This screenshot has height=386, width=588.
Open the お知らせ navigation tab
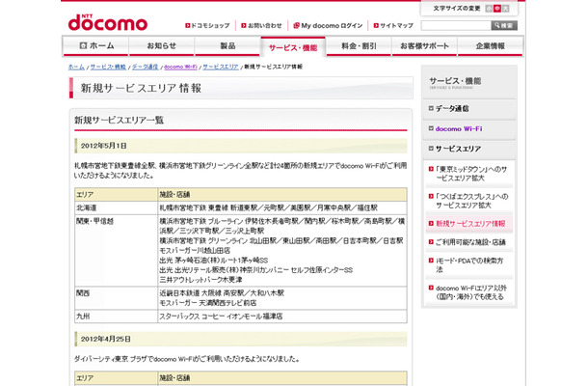click(x=162, y=45)
